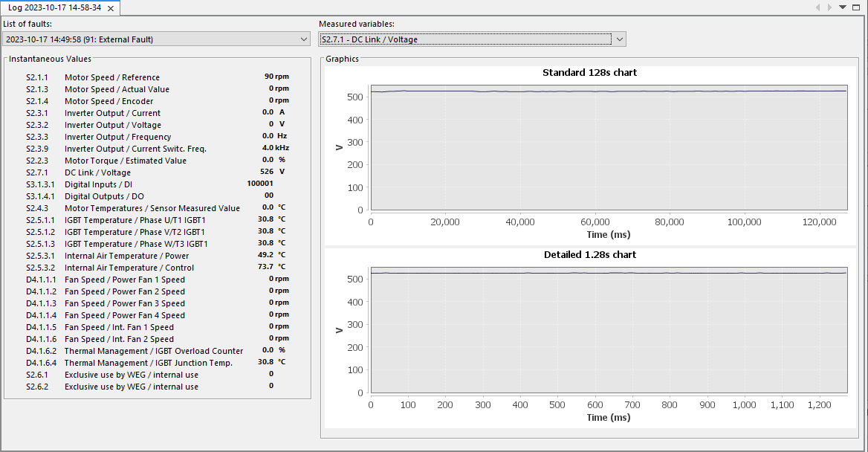Click the Detailed 1.28s chart title
This screenshot has height=452, width=868.
click(589, 255)
